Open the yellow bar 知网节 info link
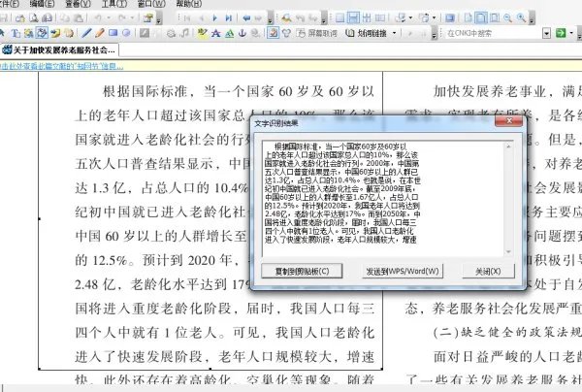582x392 pixels. coord(61,66)
